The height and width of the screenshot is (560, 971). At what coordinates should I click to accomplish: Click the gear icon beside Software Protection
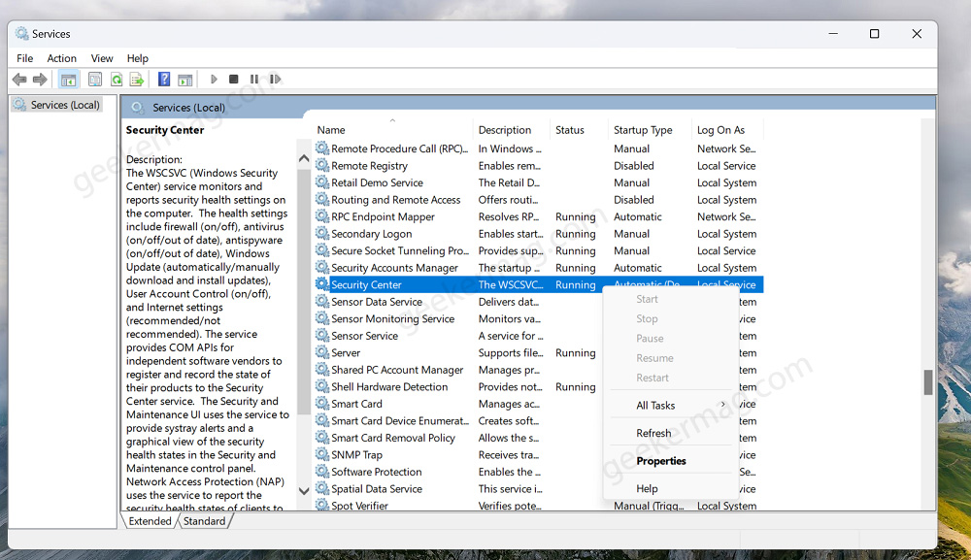tap(322, 472)
